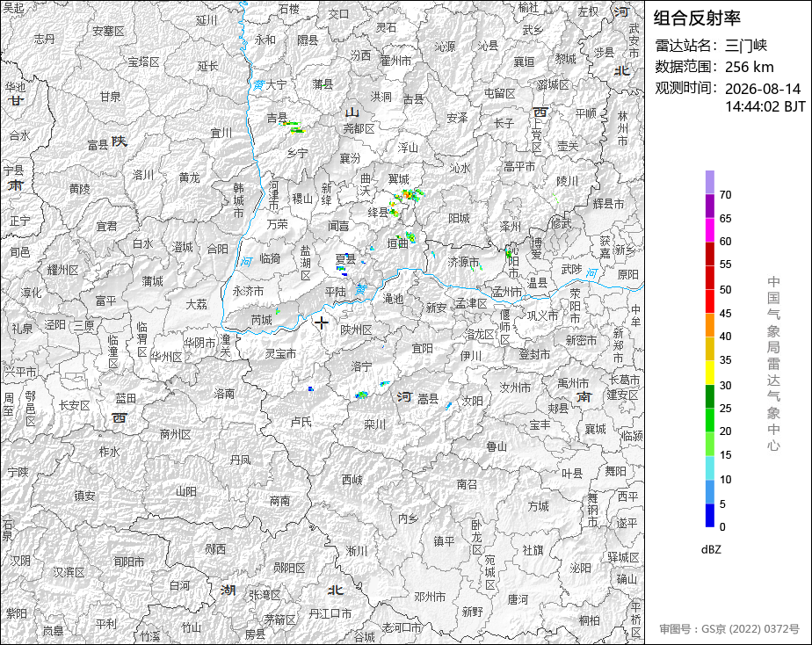This screenshot has height=645, width=812.
Task: Click the 韩城市 map label
Action: [238, 200]
